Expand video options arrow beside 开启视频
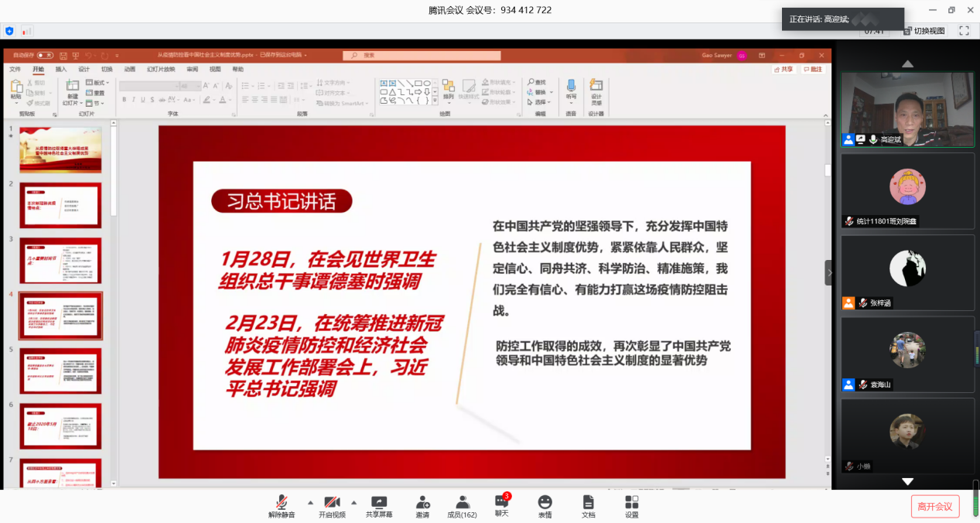 pos(354,501)
